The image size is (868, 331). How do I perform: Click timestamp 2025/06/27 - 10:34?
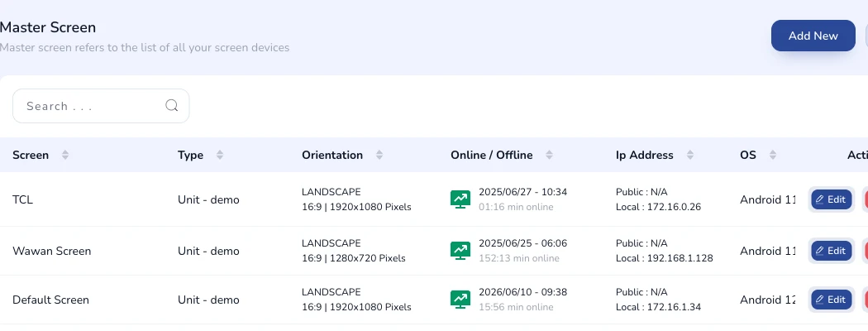[522, 192]
